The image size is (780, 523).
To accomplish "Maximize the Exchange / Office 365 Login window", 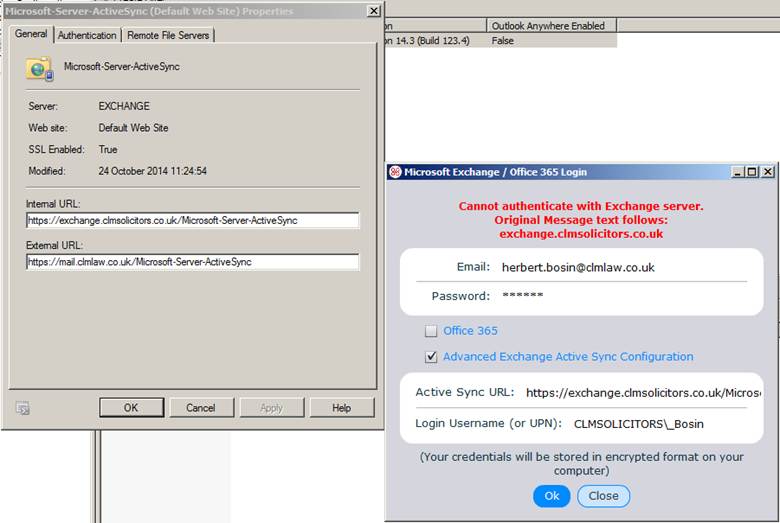I will [x=752, y=172].
